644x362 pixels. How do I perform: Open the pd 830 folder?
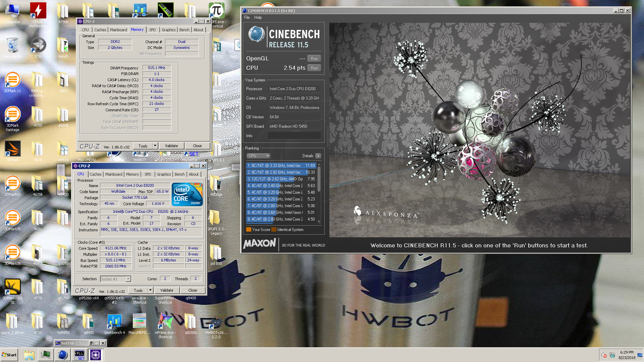tap(216, 255)
